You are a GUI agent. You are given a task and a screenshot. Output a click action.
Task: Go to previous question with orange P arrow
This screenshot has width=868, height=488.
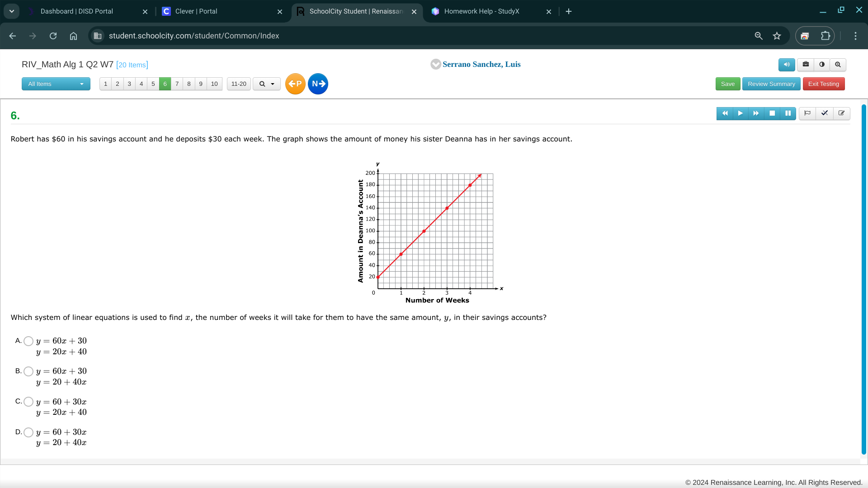[x=295, y=84]
